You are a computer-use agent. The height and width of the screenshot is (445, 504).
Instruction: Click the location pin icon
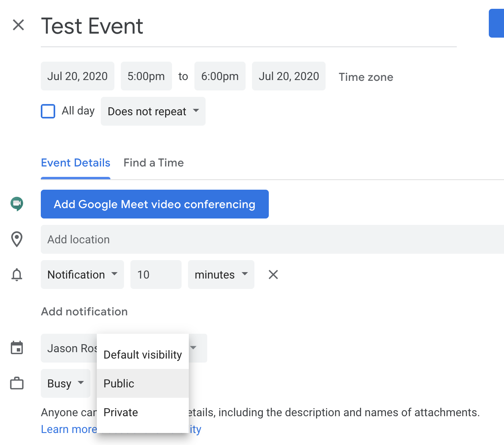coord(17,239)
